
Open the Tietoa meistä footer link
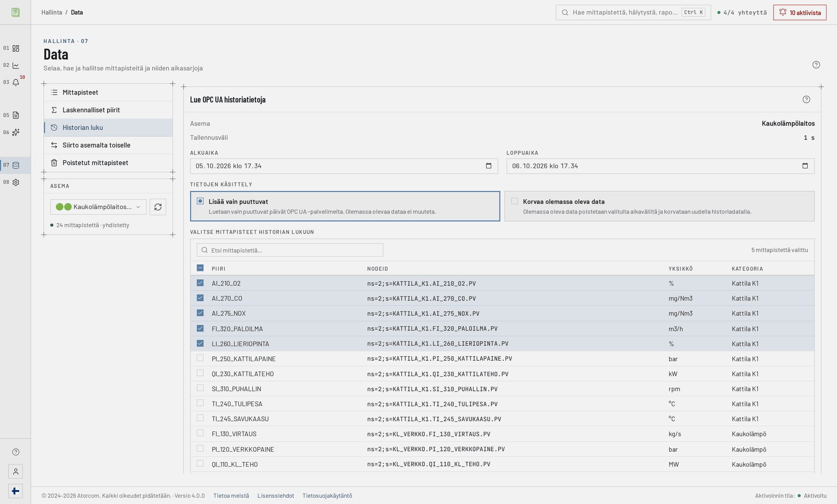pyautogui.click(x=231, y=496)
